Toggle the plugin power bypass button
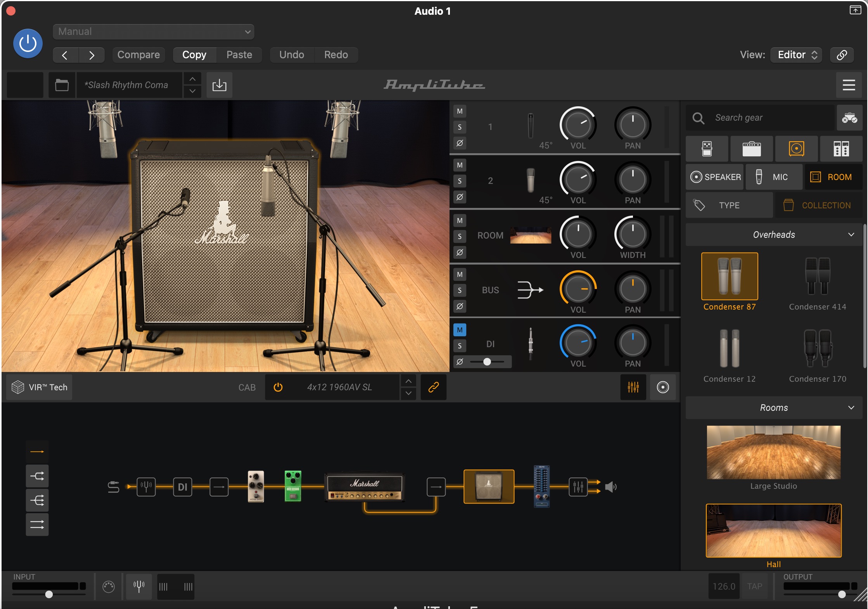Screen dimensions: 868x609 point(28,43)
